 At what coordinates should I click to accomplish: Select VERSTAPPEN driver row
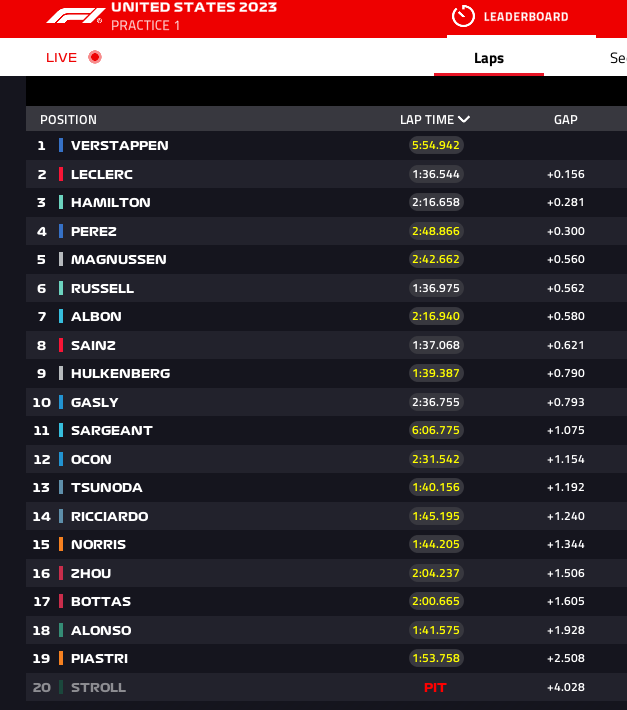(x=326, y=145)
